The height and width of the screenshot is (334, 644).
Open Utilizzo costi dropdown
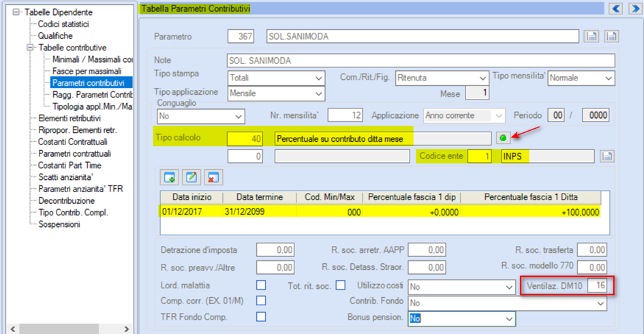461,287
